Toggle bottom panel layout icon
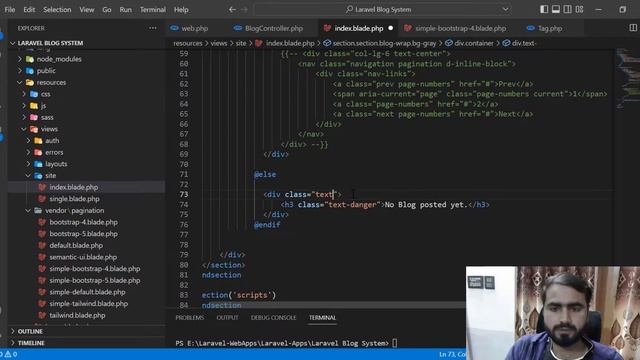Image resolution: width=640 pixels, height=360 pixels. tap(556, 9)
